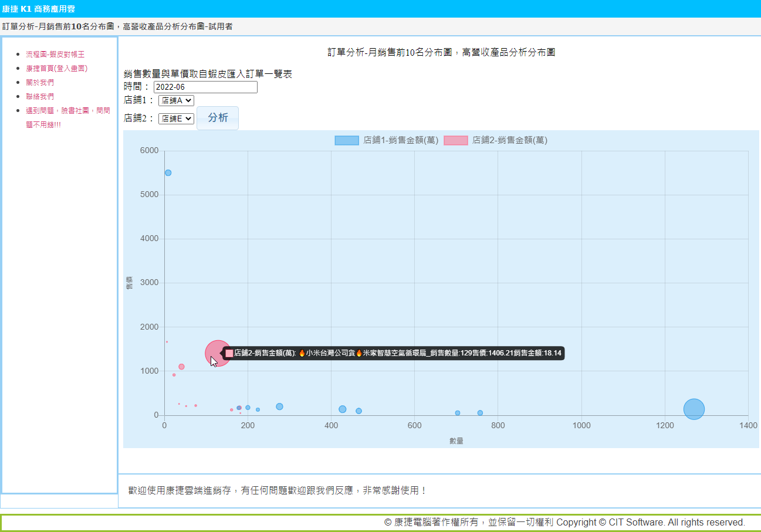Screen dimensions: 761x532
Task: Click the blue bubble near quantity 760
Action: [480, 413]
